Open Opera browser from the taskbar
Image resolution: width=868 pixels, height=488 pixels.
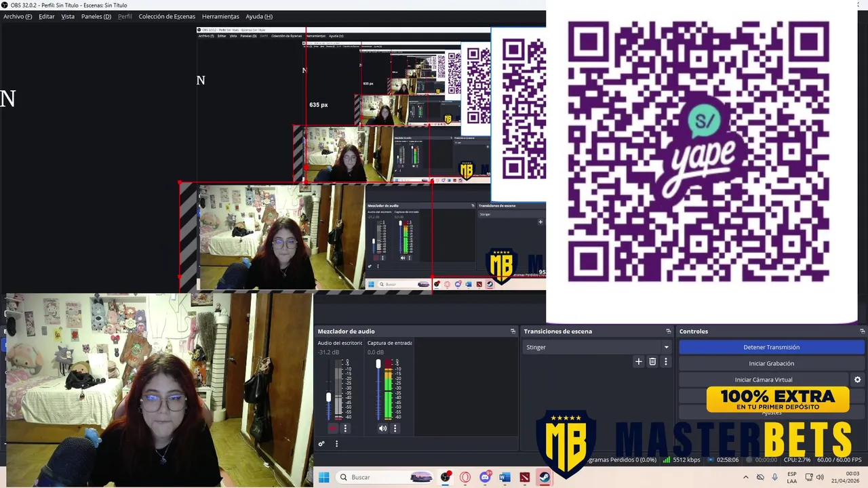click(465, 477)
